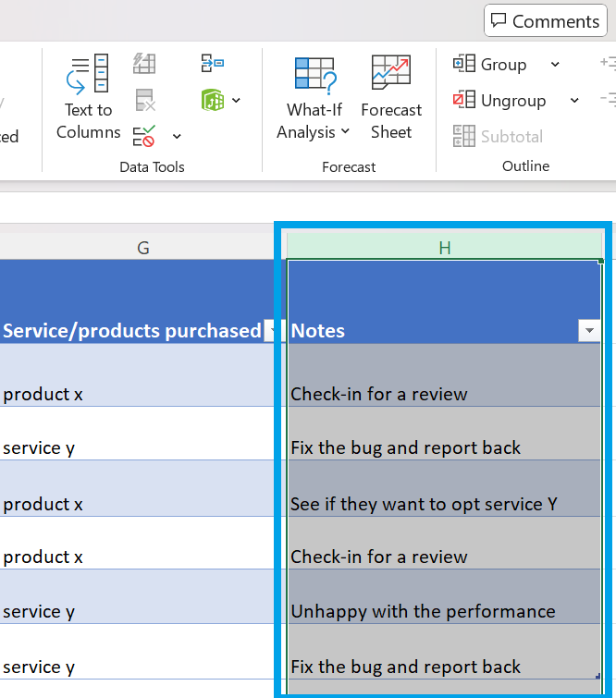Select column H header
The width and height of the screenshot is (616, 698).
click(445, 247)
